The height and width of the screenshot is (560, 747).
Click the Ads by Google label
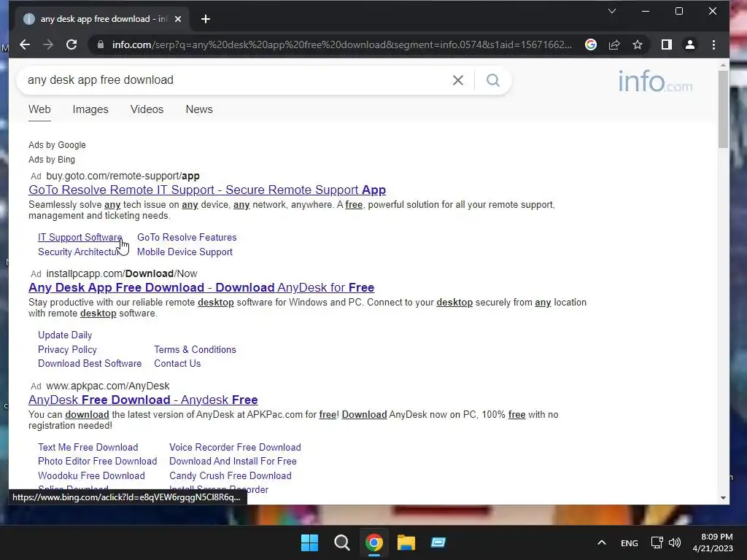pyautogui.click(x=57, y=145)
